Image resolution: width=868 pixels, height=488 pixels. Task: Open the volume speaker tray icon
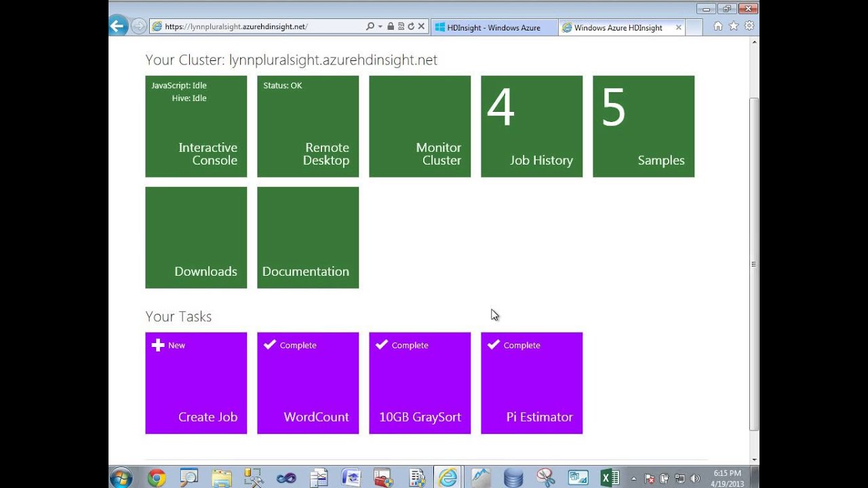point(695,478)
